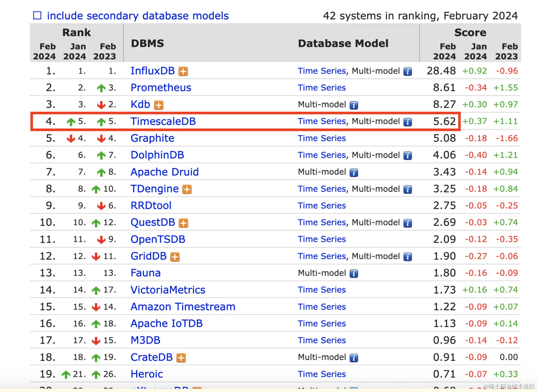Open the Heroic link

147,374
